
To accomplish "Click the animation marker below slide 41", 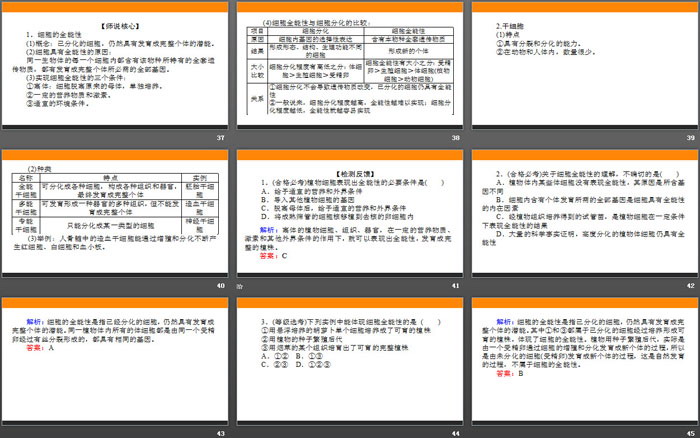I will tap(240, 287).
